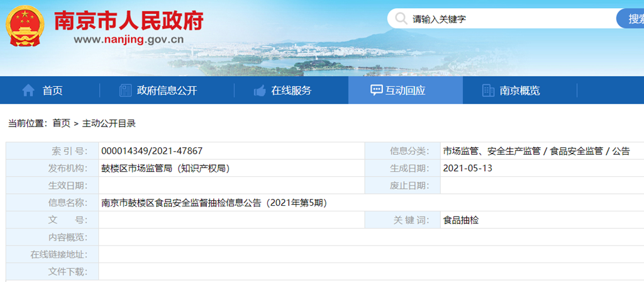The image size is (644, 282).
Task: Click the chat bubble interactive response icon
Action: 377,91
